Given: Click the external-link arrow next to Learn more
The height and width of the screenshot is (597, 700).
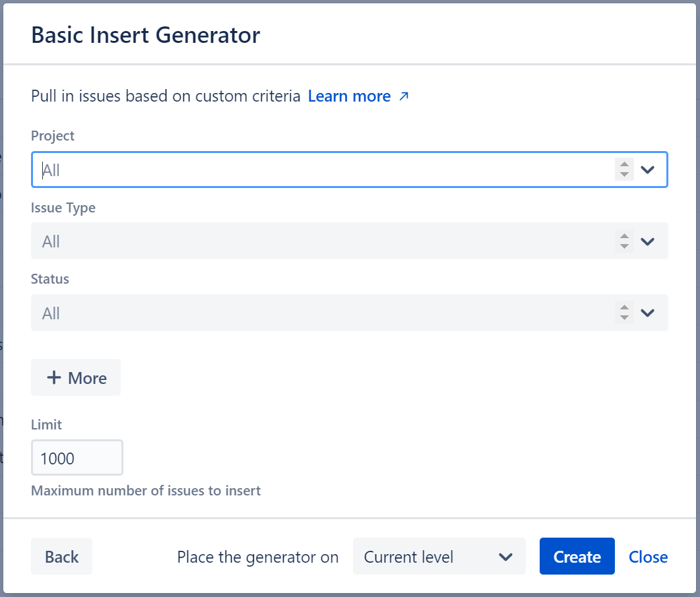Looking at the screenshot, I should click(x=405, y=96).
